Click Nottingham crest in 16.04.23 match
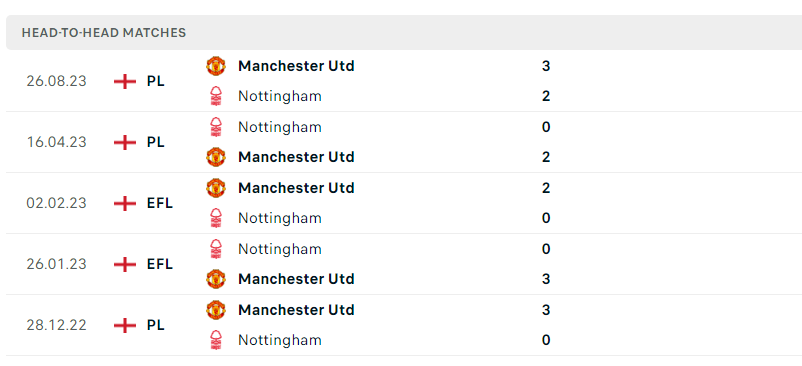 (216, 127)
